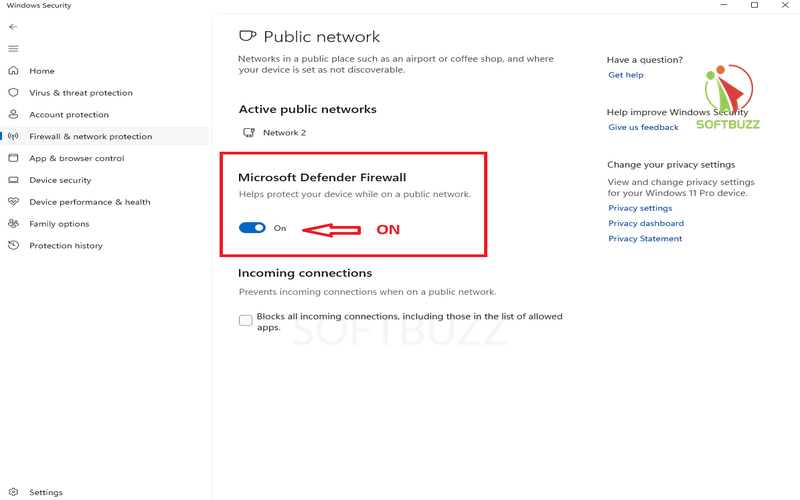Click the Virus & threat protection shield icon
The image size is (800, 500).
[13, 92]
